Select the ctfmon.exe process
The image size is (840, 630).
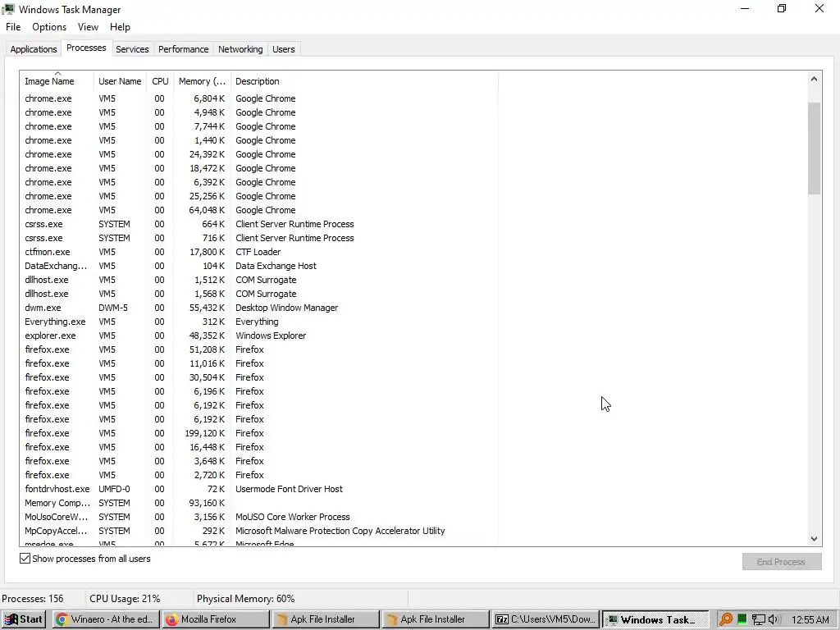pos(259,252)
